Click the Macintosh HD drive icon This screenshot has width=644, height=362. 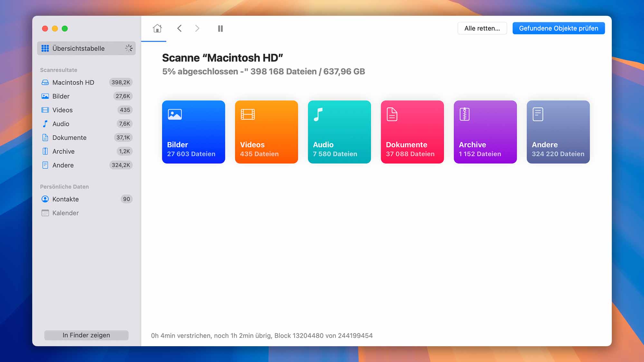[x=45, y=82]
